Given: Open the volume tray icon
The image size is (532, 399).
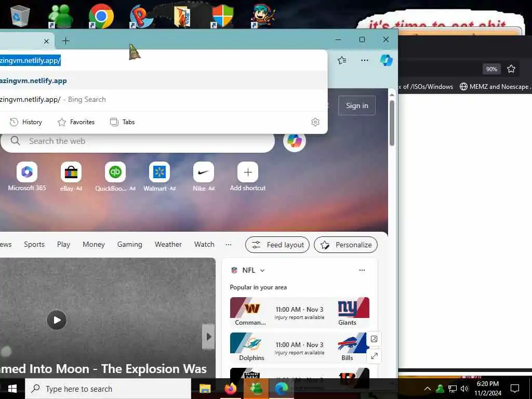Looking at the screenshot, I should coord(464,389).
